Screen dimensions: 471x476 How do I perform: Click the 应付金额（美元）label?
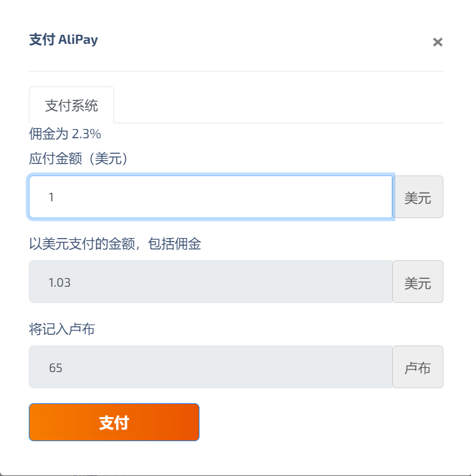click(79, 159)
